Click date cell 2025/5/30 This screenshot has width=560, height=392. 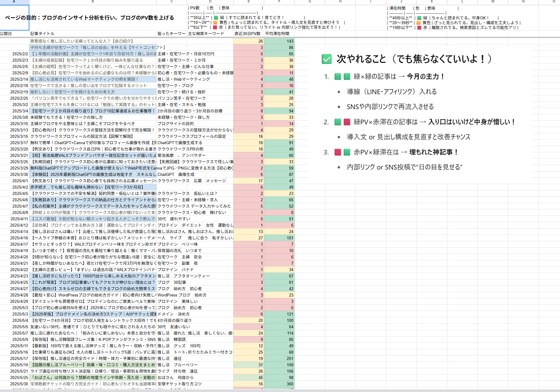(x=15, y=384)
